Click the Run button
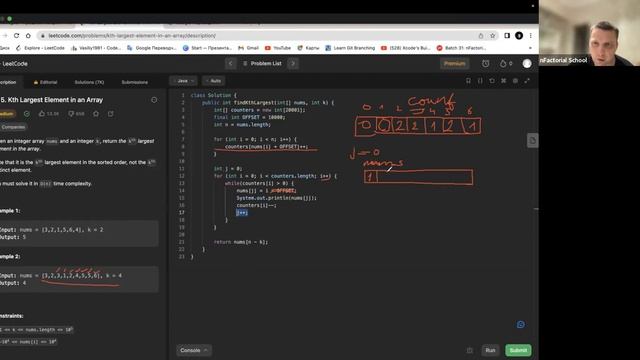Screen dimensions: 640x360 490,350
